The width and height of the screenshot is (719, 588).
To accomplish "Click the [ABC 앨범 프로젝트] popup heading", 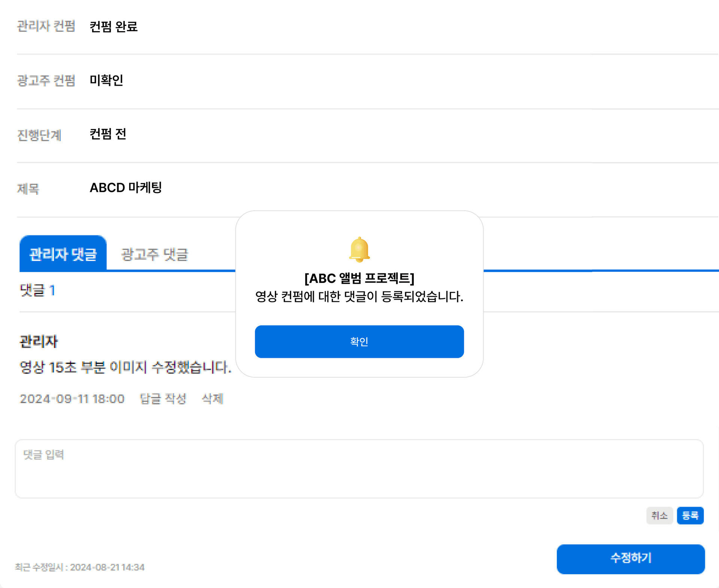I will pyautogui.click(x=359, y=278).
